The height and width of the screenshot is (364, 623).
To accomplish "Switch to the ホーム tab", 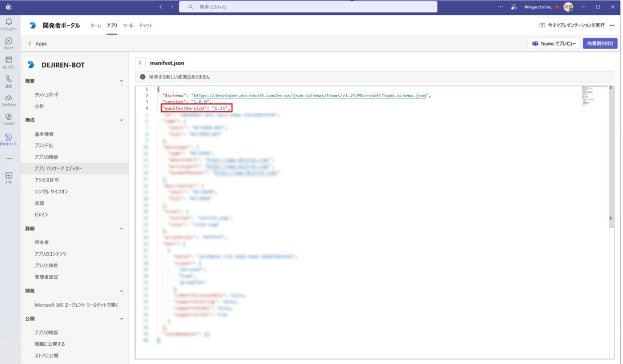I will point(96,26).
